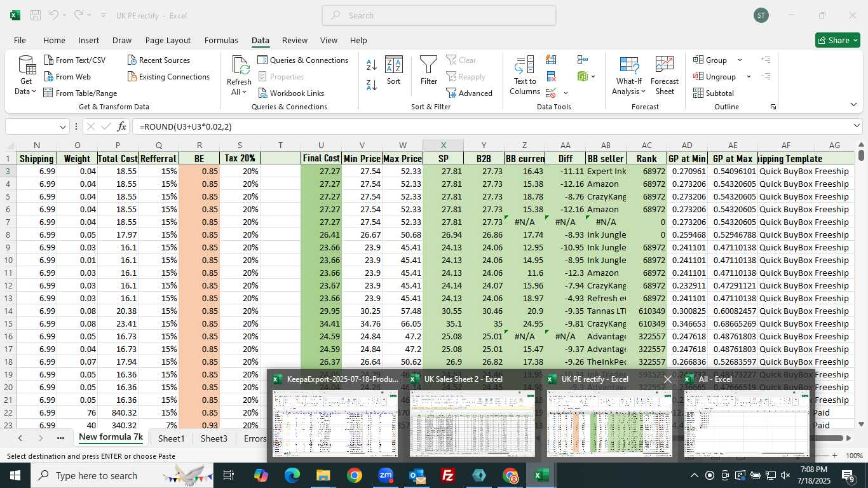The width and height of the screenshot is (868, 488).
Task: Click the 100% zoom level
Action: pos(854,456)
